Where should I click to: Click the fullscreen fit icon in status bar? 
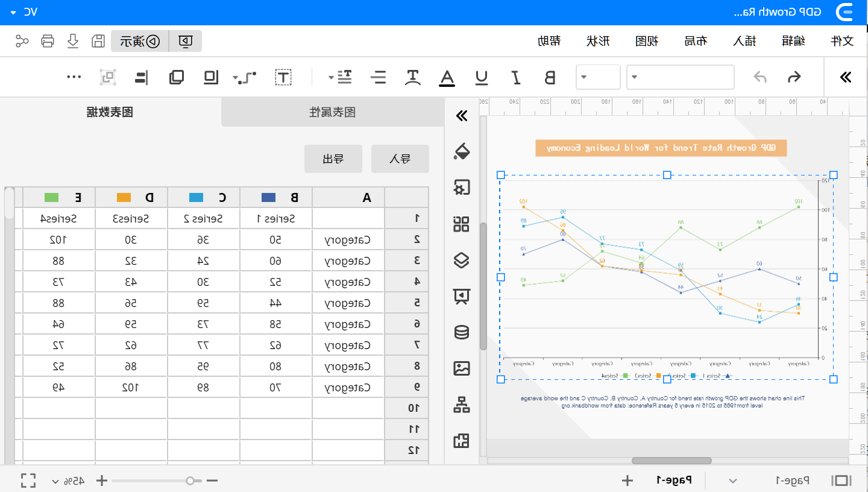point(28,481)
